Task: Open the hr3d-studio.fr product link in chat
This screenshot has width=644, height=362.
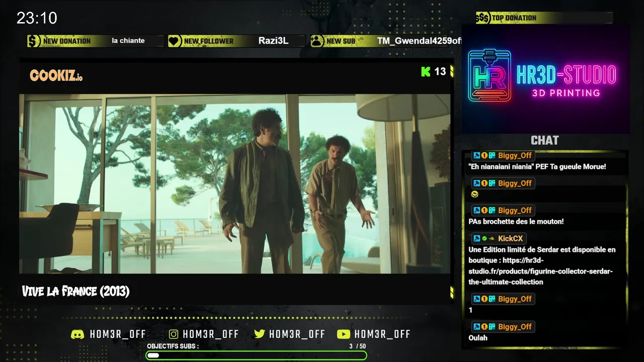Action: point(541,271)
